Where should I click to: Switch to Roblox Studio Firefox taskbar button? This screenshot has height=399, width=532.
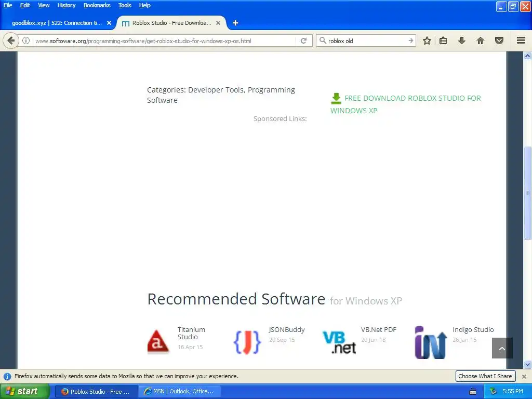(97, 392)
